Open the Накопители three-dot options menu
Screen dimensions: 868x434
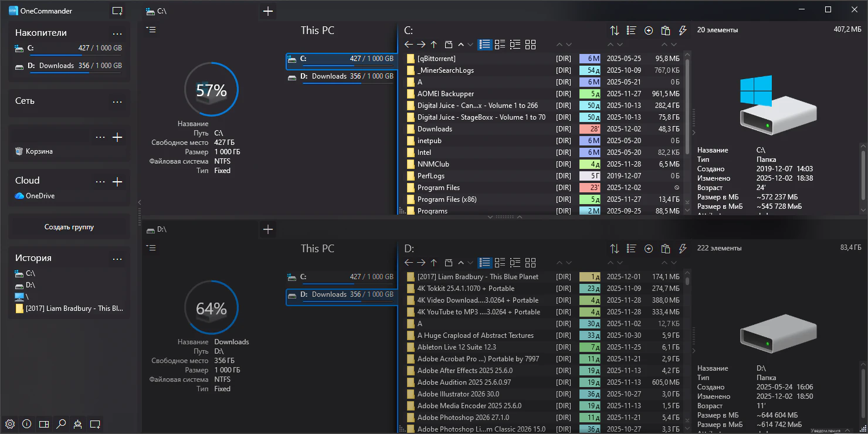coord(117,33)
